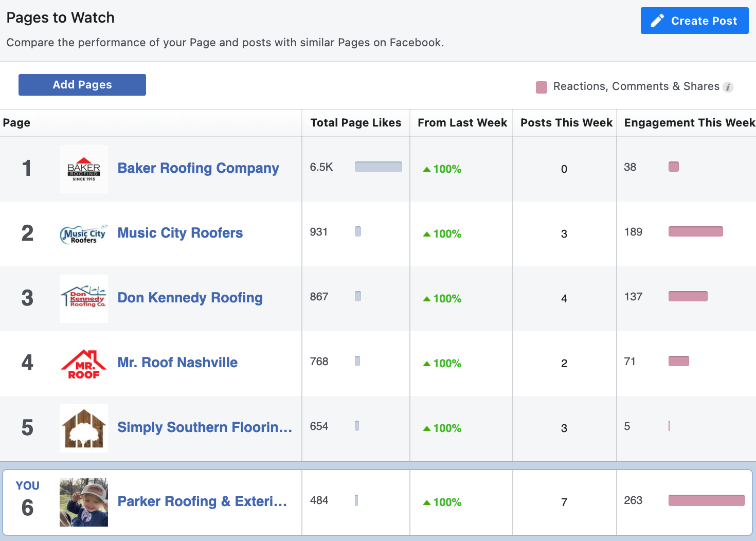Click the Music City Roofers logo thumbnail
The height and width of the screenshot is (541, 756).
click(x=84, y=234)
